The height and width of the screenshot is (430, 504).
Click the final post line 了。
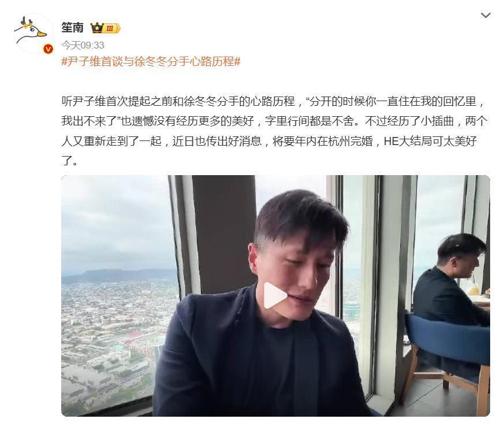coord(70,160)
